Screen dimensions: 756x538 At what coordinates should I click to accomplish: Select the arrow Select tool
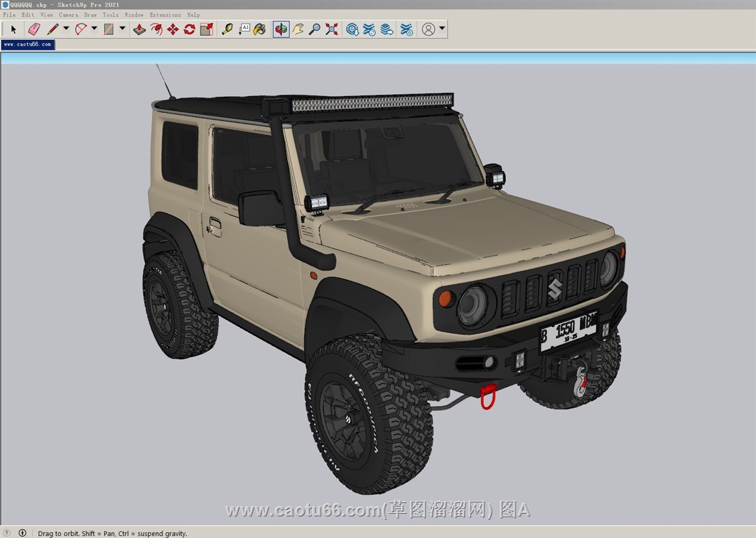[x=13, y=30]
